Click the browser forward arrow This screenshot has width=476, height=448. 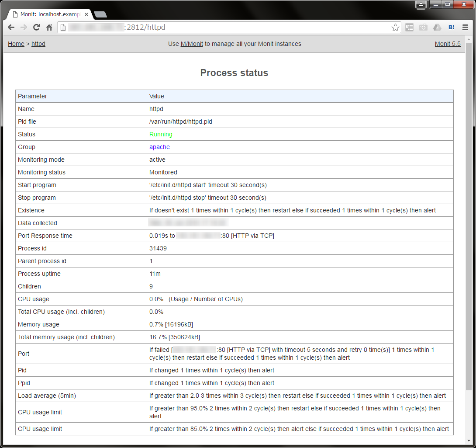24,28
